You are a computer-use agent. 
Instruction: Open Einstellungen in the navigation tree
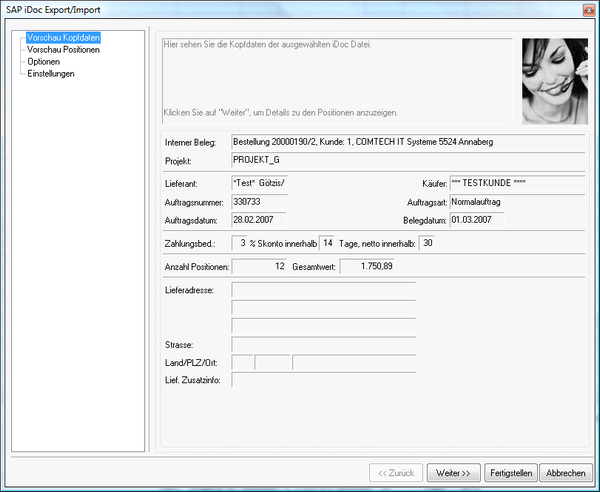pyautogui.click(x=51, y=73)
